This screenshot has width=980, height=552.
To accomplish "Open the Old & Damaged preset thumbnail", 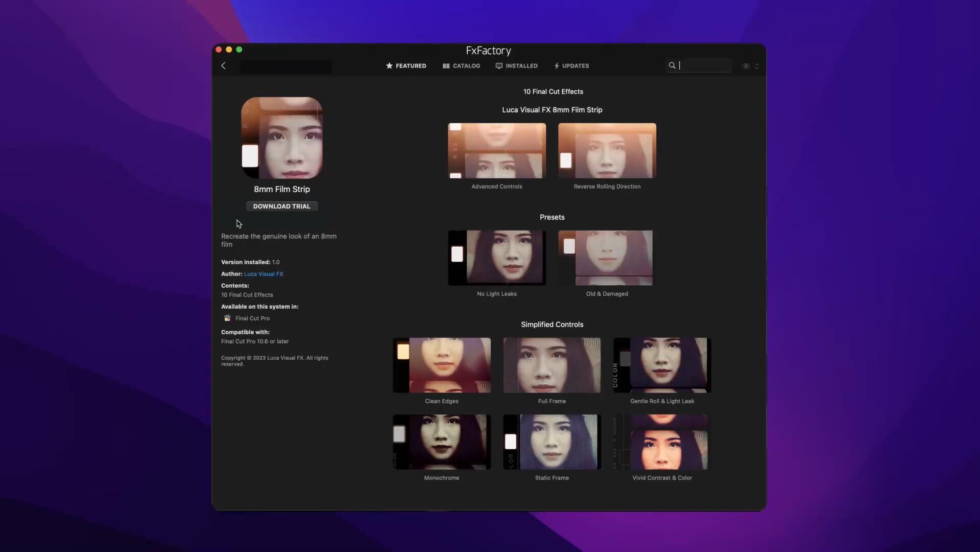I will click(607, 258).
